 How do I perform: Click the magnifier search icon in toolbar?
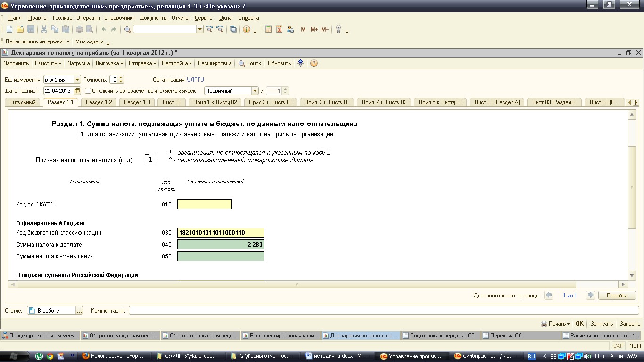127,29
